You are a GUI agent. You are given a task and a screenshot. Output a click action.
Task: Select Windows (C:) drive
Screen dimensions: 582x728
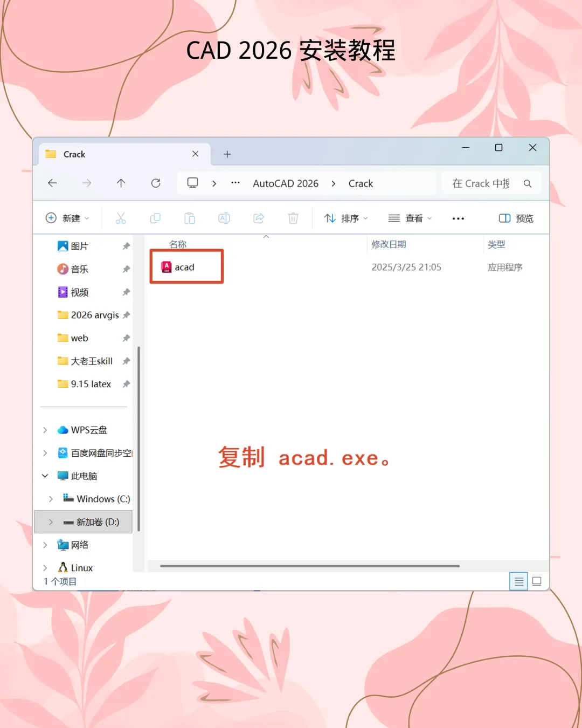click(x=96, y=499)
